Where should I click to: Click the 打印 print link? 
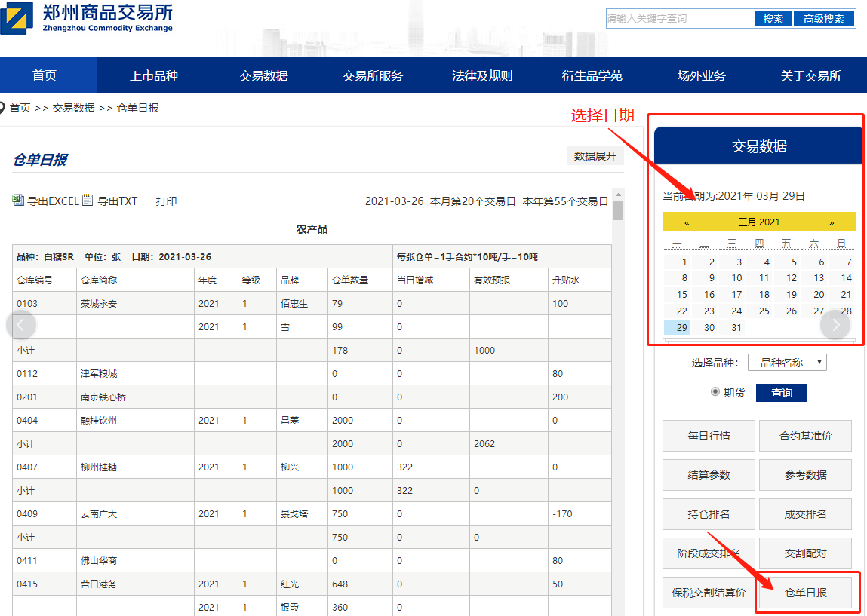166,201
